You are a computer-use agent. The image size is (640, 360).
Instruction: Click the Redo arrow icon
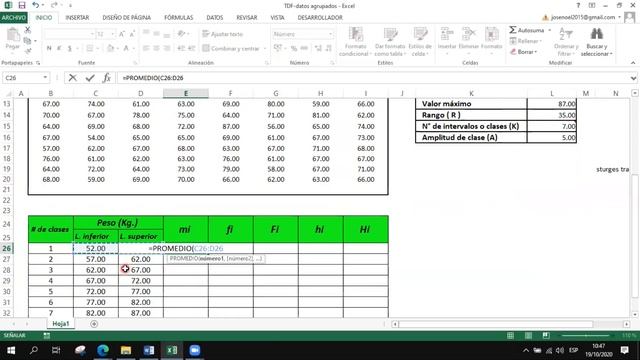(54, 5)
